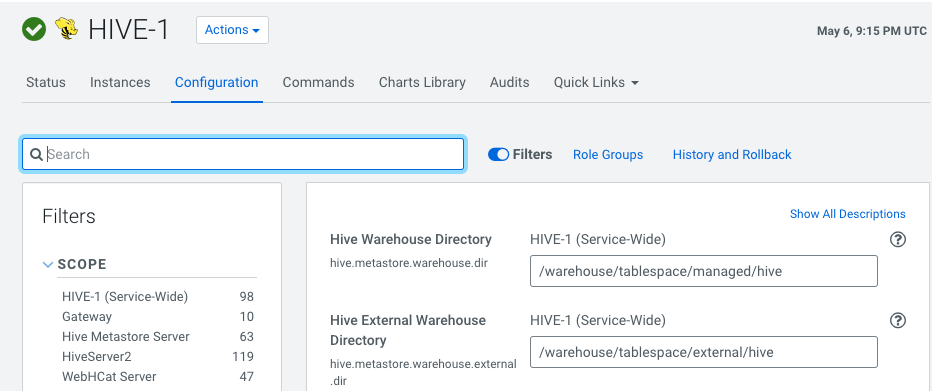The image size is (932, 391).
Task: Click count 119 next to HiveServer2
Action: pyautogui.click(x=243, y=357)
